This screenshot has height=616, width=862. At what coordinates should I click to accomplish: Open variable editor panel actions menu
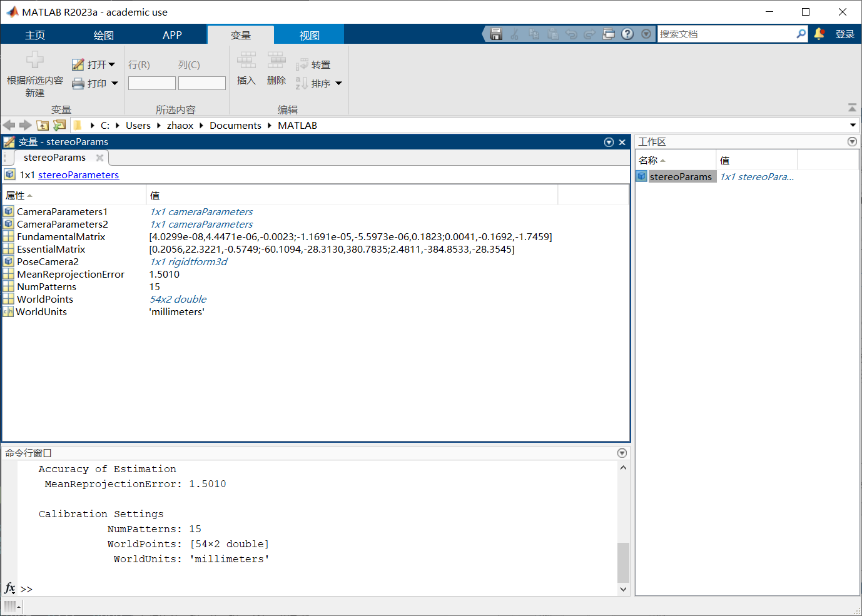(x=609, y=142)
